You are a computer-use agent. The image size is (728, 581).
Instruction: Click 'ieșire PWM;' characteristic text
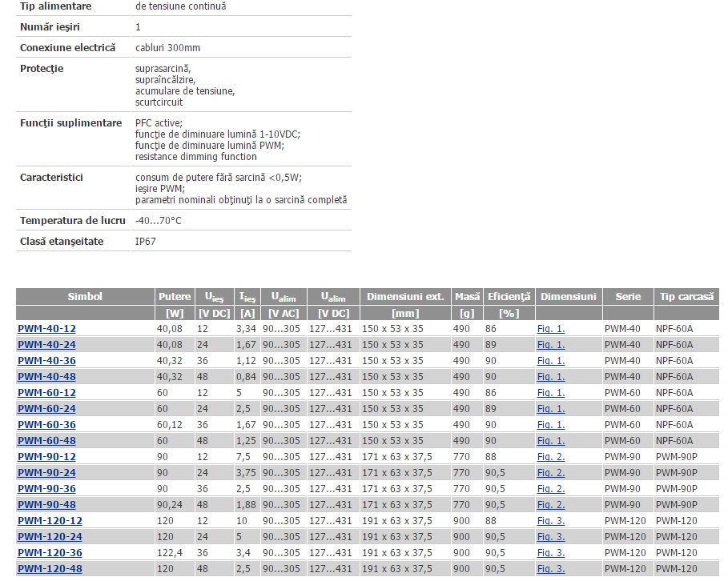tap(159, 189)
